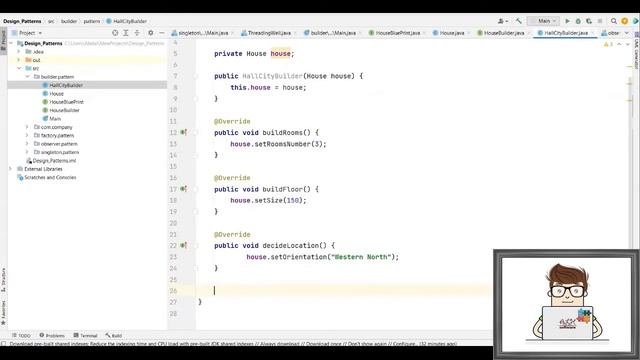Open the TODO tool window
Image resolution: width=640 pixels, height=360 pixels.
[x=21, y=336]
